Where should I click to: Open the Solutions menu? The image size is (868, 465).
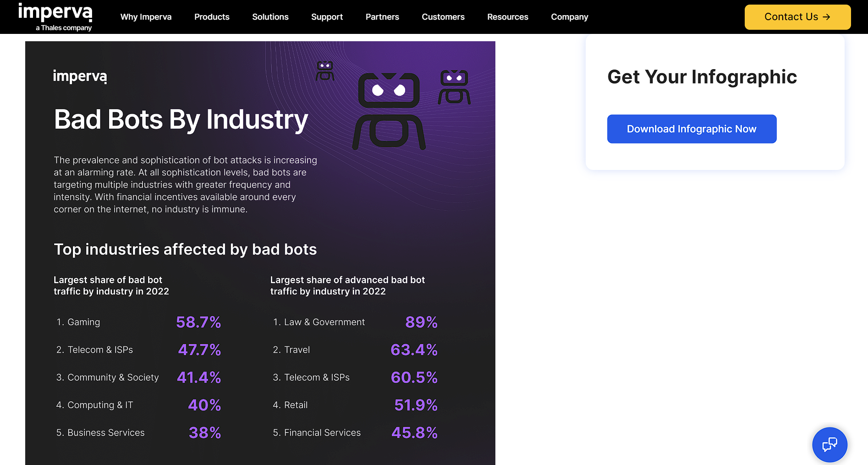[270, 17]
